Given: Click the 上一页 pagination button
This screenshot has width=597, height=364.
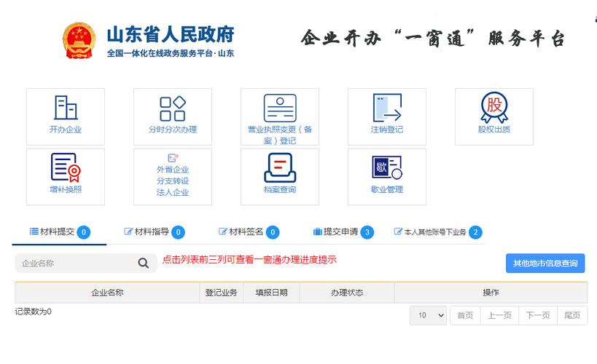Looking at the screenshot, I should pos(499,315).
